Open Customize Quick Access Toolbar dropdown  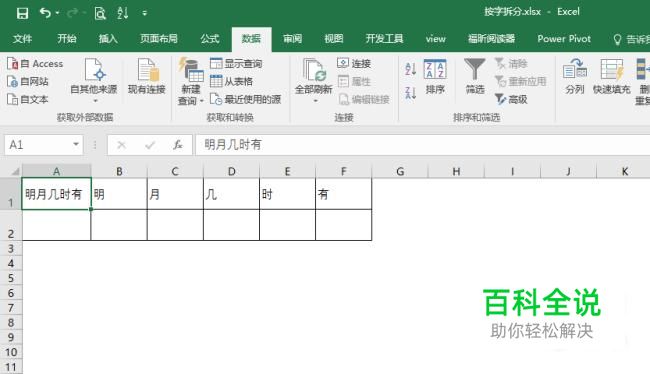pyautogui.click(x=144, y=13)
